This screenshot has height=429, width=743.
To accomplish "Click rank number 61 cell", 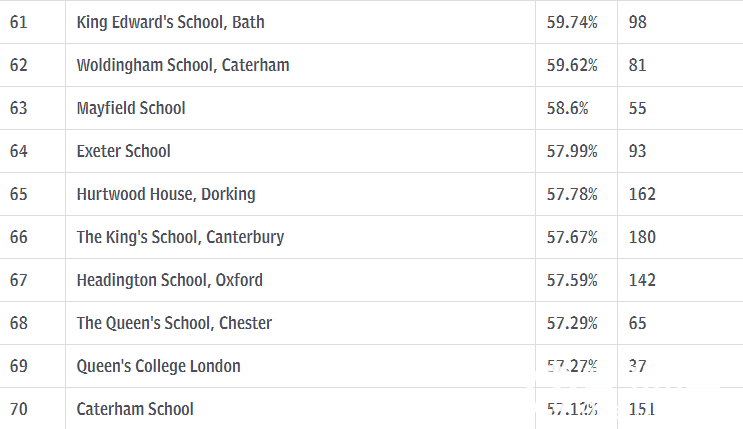I will click(33, 22).
